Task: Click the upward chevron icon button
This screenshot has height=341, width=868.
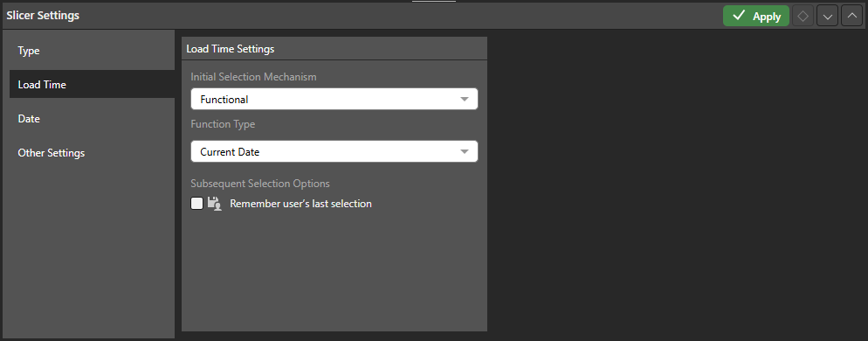Action: click(851, 16)
